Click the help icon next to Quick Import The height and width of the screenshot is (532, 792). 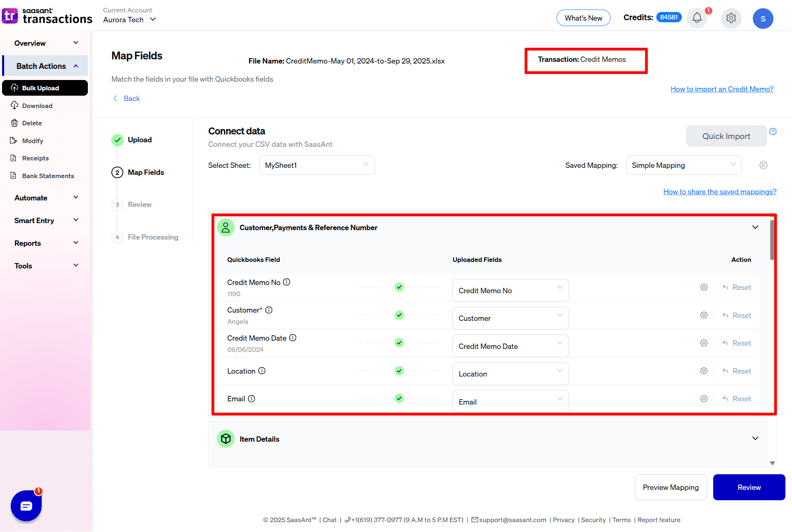pos(773,132)
